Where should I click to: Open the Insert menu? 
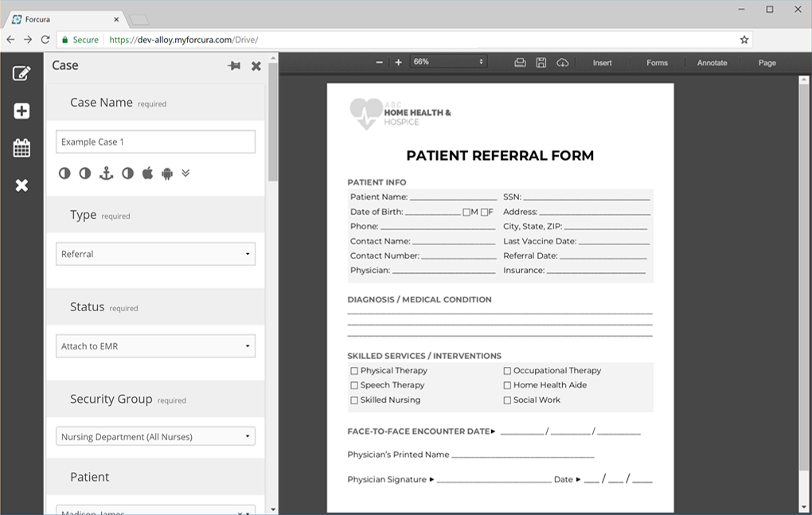(x=603, y=63)
